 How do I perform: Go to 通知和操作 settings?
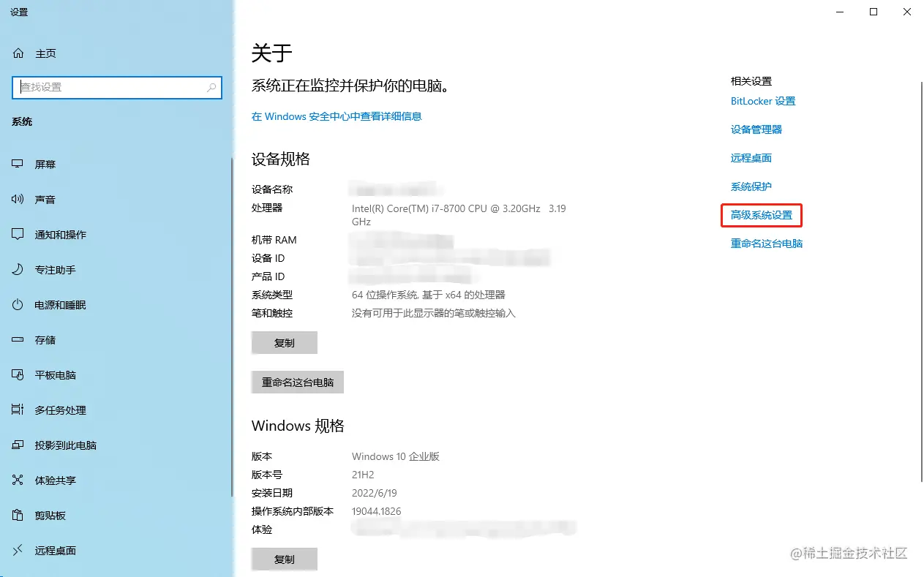tap(116, 235)
